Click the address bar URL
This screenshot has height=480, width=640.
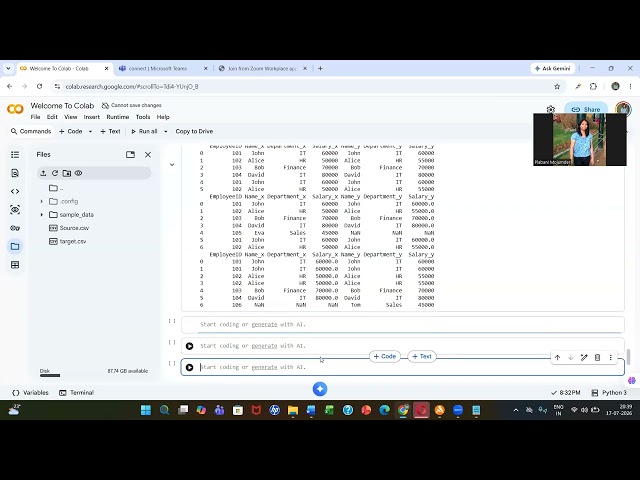tap(132, 87)
